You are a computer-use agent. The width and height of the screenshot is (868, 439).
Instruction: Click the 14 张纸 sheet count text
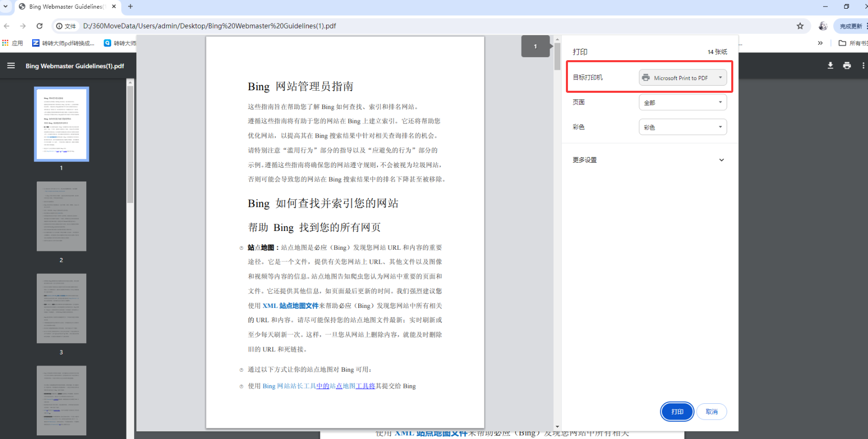coord(717,52)
